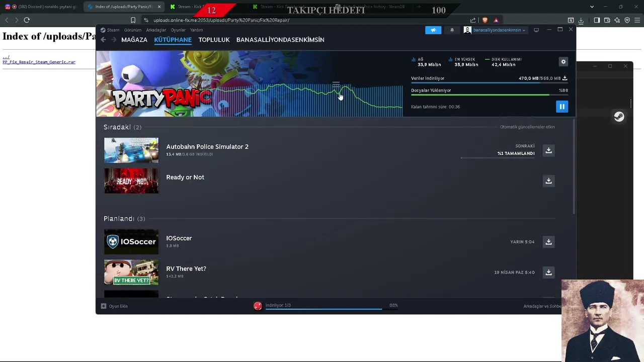Click Brave shields lion icon
The width and height of the screenshot is (644, 362).
click(x=485, y=20)
